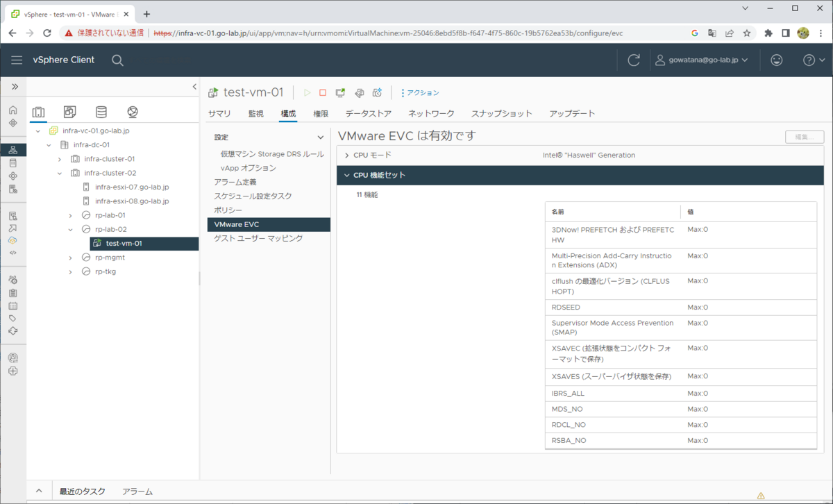This screenshot has width=833, height=504.
Task: Open Tags and Custom Attributes tag icon
Action: click(13, 318)
